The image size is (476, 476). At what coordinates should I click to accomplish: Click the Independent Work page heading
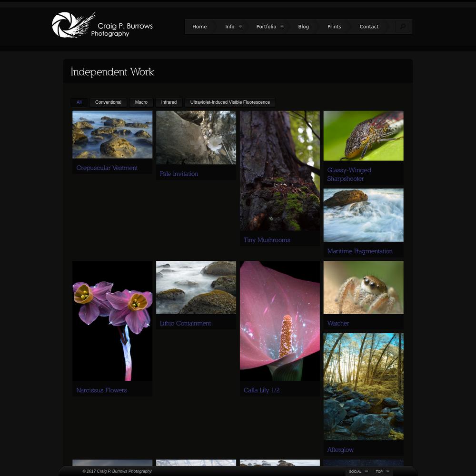(112, 72)
